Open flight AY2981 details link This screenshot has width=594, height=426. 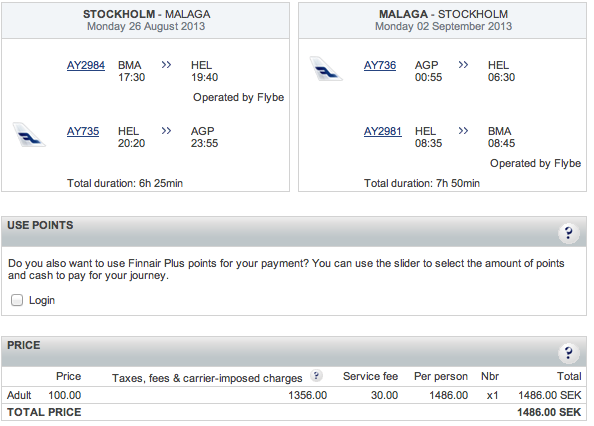[383, 131]
